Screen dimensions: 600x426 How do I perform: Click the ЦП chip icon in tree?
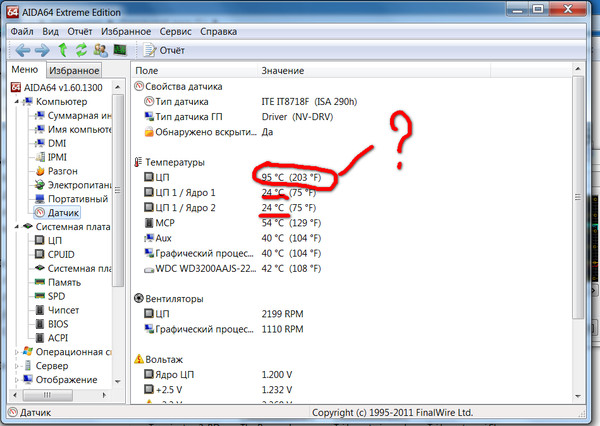40,240
